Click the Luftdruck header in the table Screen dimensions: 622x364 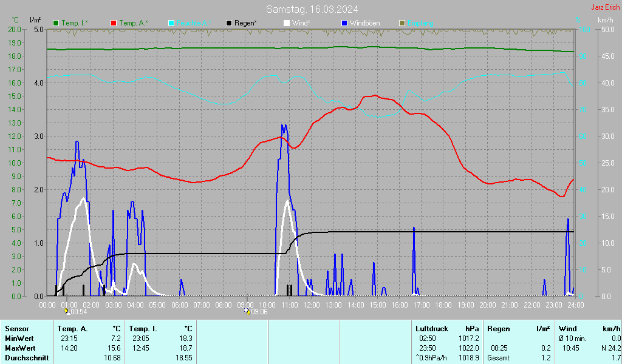431,328
